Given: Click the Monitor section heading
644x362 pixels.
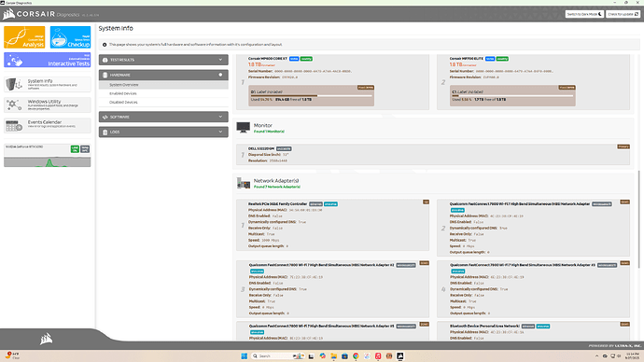Looking at the screenshot, I should [263, 125].
